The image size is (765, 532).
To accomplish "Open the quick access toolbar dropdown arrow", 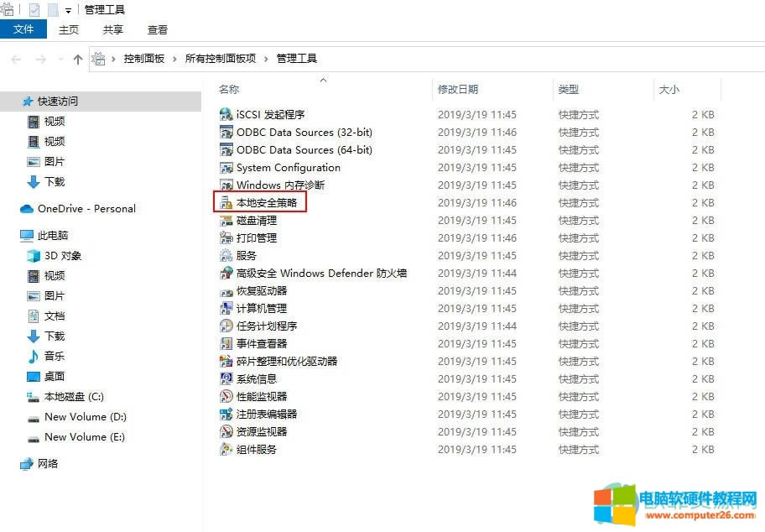I will coord(68,11).
